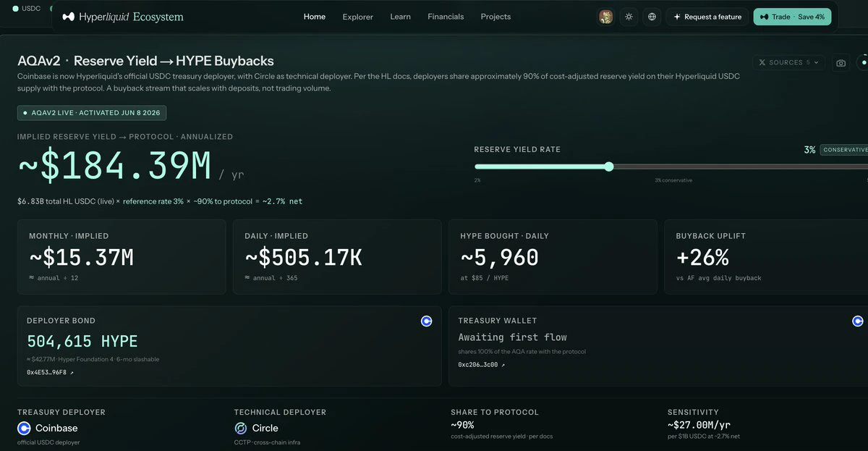This screenshot has width=868, height=451.
Task: Click the ~$184.39M annualized yield value
Action: click(x=115, y=167)
